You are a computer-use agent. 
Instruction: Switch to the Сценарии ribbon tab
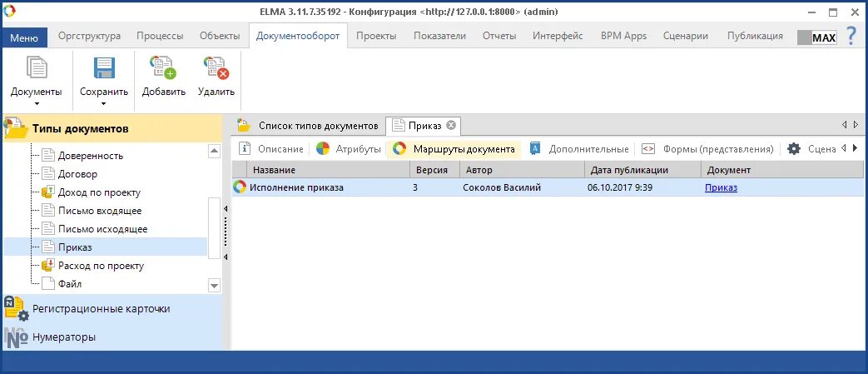686,36
